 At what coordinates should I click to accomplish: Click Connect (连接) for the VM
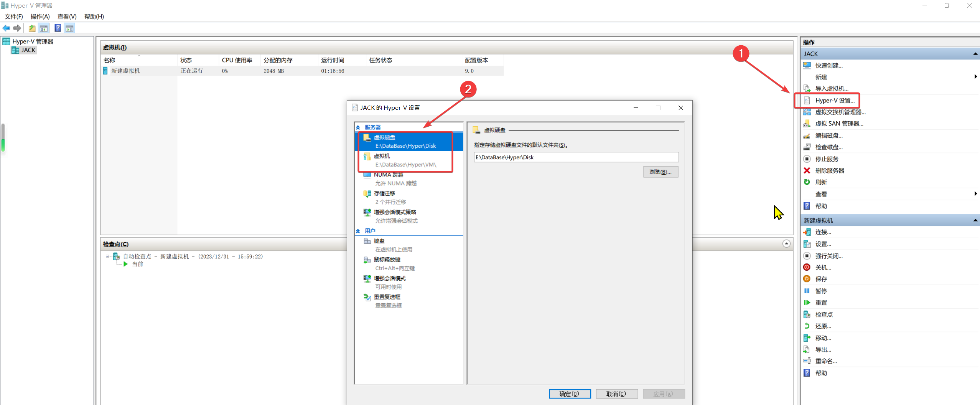[x=823, y=232]
